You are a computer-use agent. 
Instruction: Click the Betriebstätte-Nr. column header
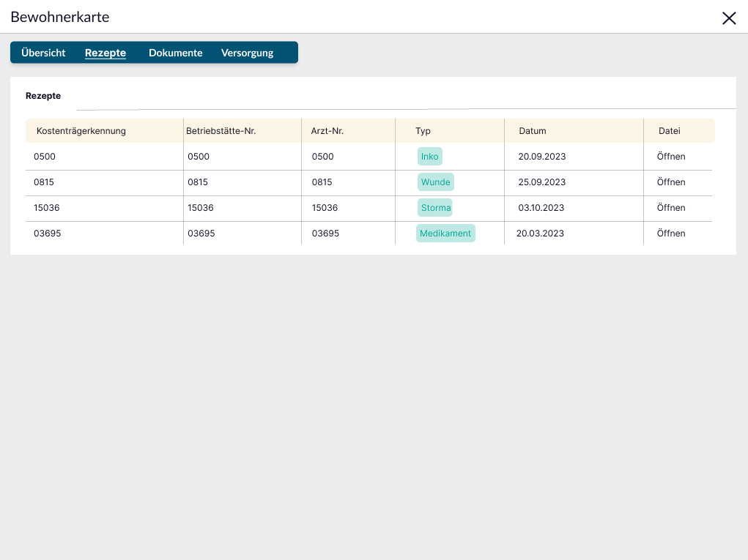(221, 131)
